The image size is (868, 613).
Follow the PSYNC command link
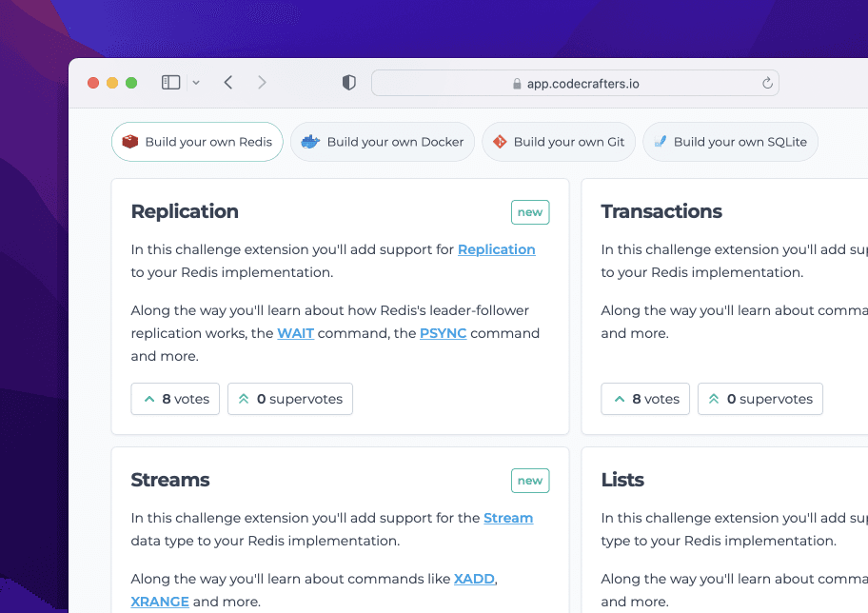(x=443, y=333)
